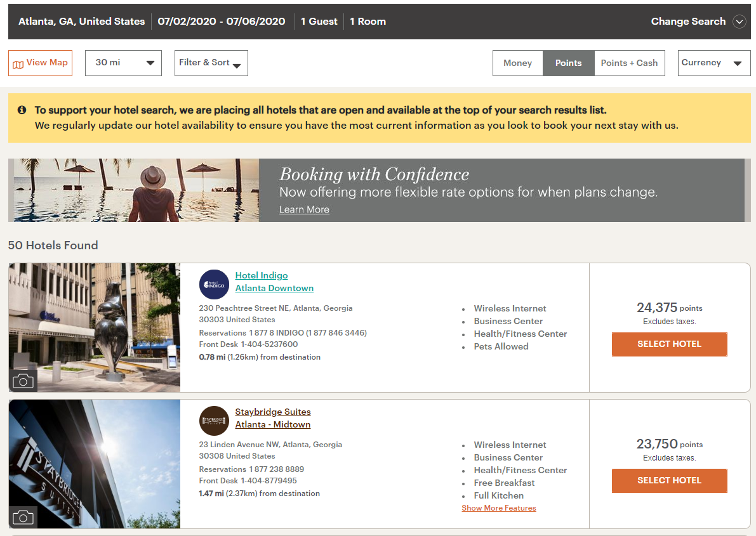This screenshot has width=756, height=536.
Task: Click Learn More in Booking with Confidence banner
Action: [304, 210]
